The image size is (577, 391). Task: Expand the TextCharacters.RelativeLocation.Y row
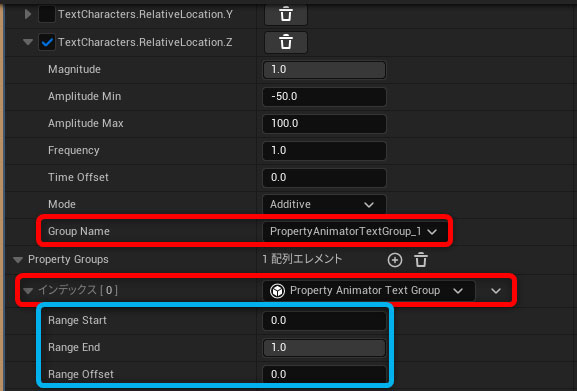tap(28, 14)
